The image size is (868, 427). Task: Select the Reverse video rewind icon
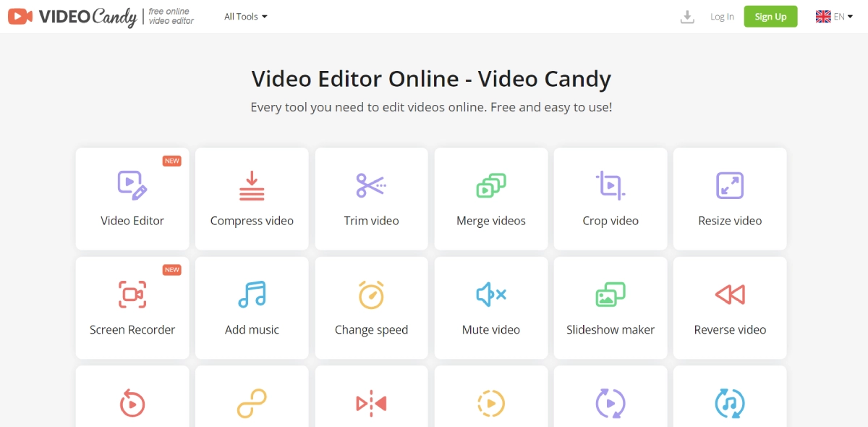tap(730, 295)
